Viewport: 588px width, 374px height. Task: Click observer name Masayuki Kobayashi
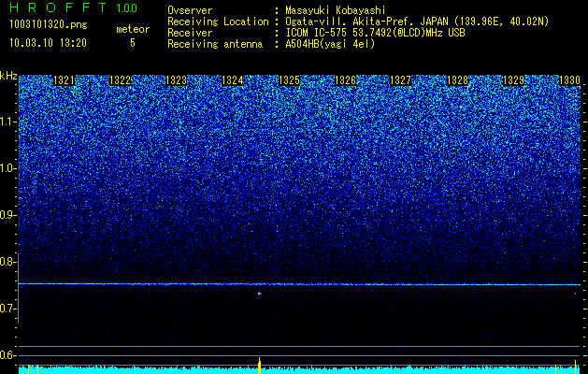[x=336, y=11]
